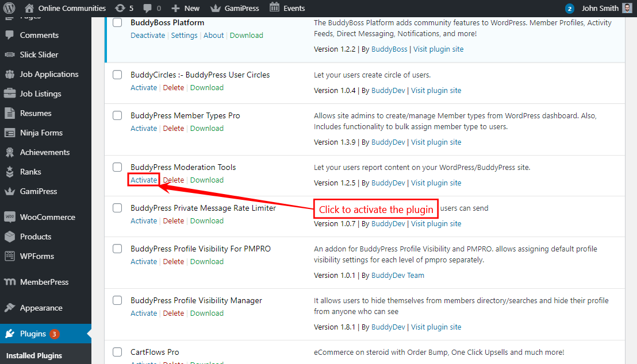
Task: Click New in the admin bar
Action: click(185, 8)
